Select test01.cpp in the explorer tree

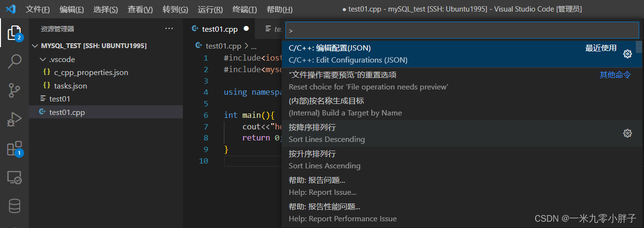tap(106, 112)
